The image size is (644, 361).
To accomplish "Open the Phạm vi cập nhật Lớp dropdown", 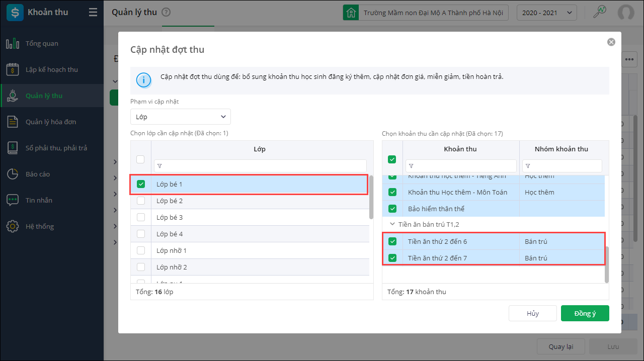I will pyautogui.click(x=181, y=117).
